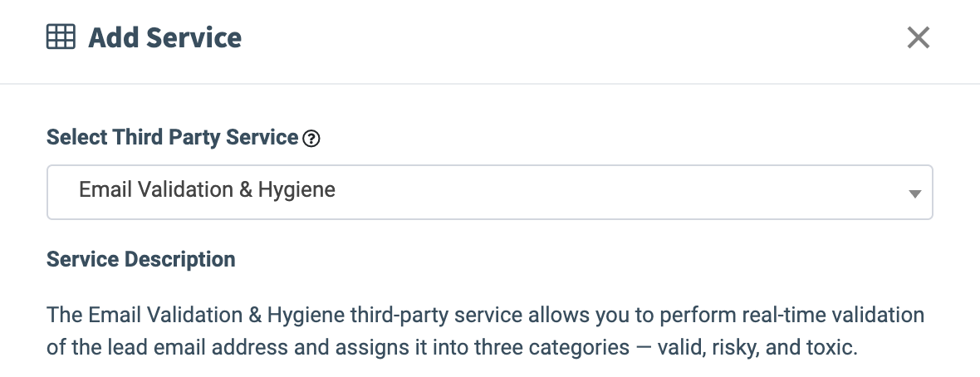Click the service description paragraph
This screenshot has width=980, height=377.
point(485,331)
